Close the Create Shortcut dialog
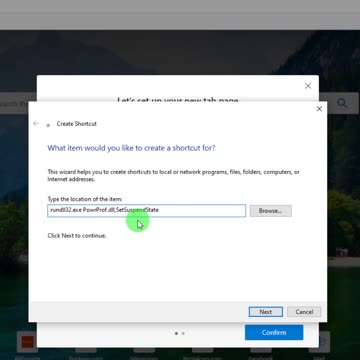The image size is (360, 360). 319,109
